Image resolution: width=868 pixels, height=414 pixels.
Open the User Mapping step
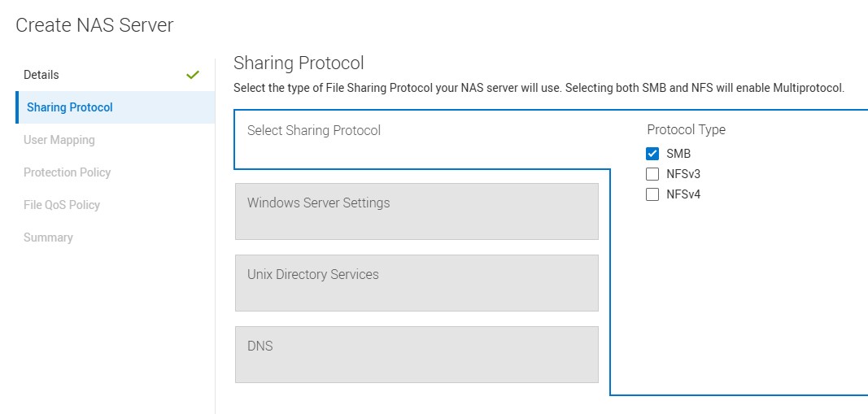(59, 140)
